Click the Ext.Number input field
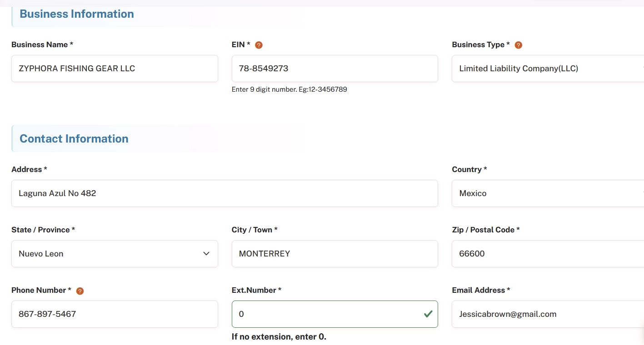The width and height of the screenshot is (644, 345). [x=335, y=314]
